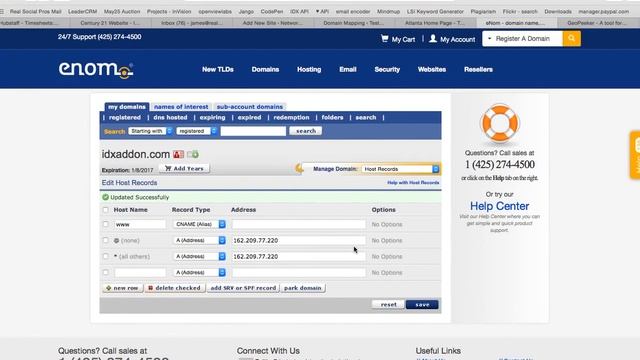Open Security menu
This screenshot has width=640, height=360.
coord(387,69)
